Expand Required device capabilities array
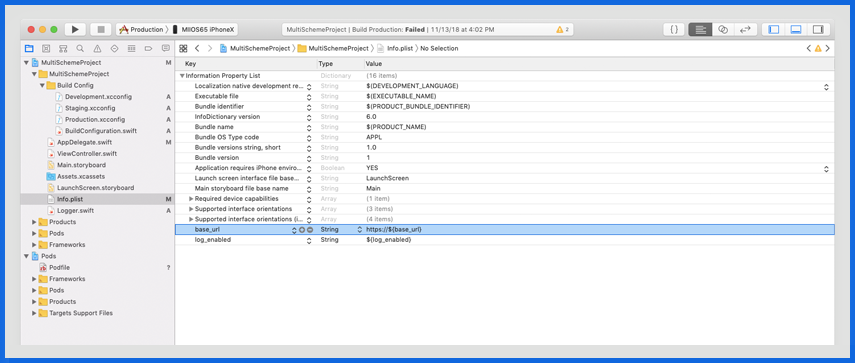The height and width of the screenshot is (363, 855). coord(191,199)
